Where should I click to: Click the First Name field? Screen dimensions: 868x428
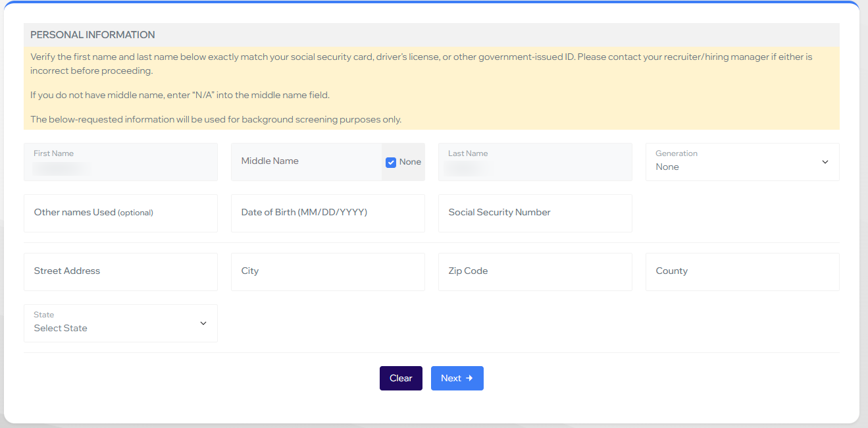pyautogui.click(x=120, y=162)
